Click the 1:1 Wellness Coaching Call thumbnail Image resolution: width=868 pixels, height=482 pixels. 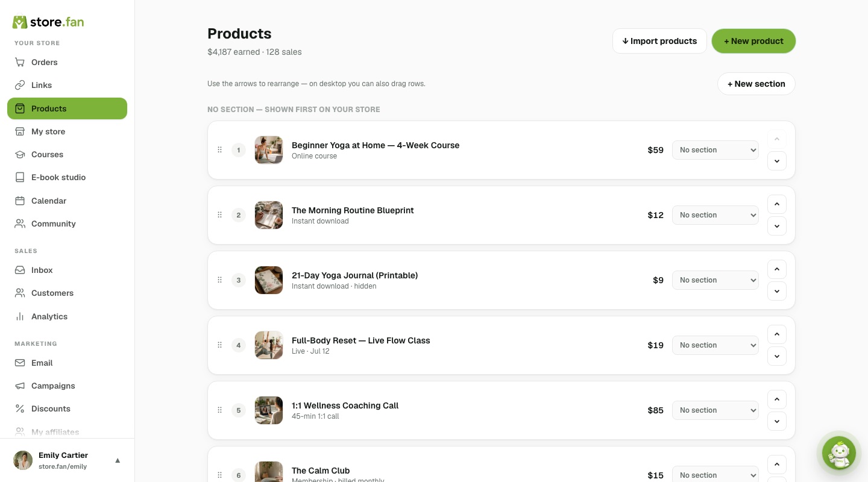click(x=269, y=410)
